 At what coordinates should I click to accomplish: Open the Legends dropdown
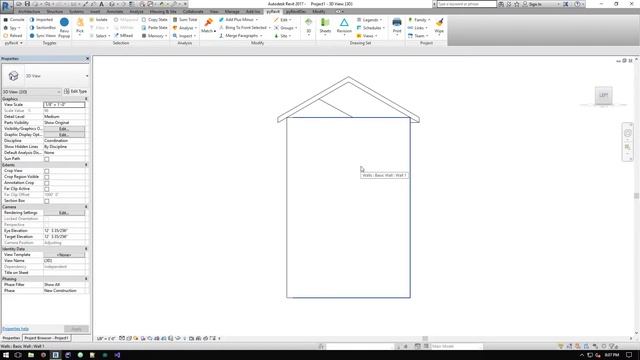pyautogui.click(x=369, y=20)
